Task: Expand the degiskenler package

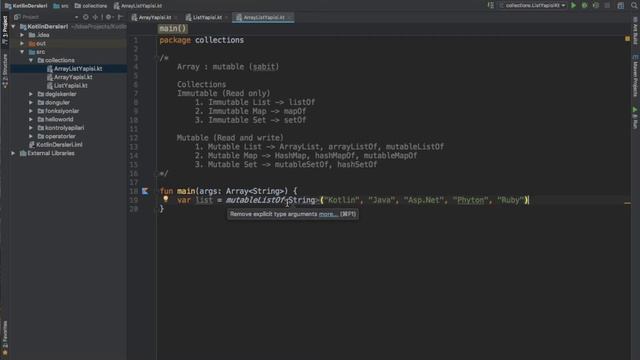Action: (31, 94)
